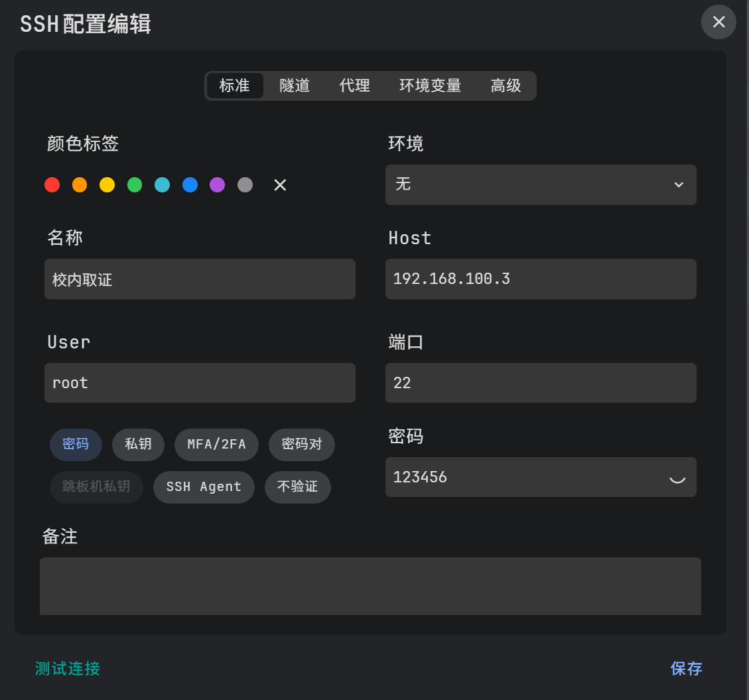Open the 代理 tab

click(x=354, y=86)
